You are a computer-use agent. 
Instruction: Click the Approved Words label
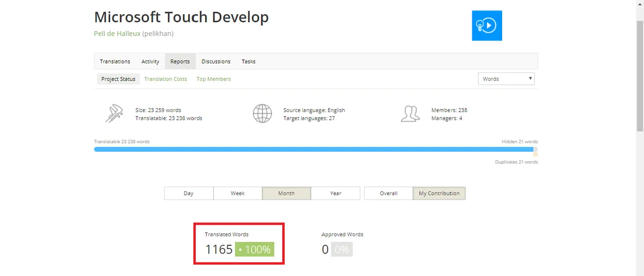coord(342,234)
